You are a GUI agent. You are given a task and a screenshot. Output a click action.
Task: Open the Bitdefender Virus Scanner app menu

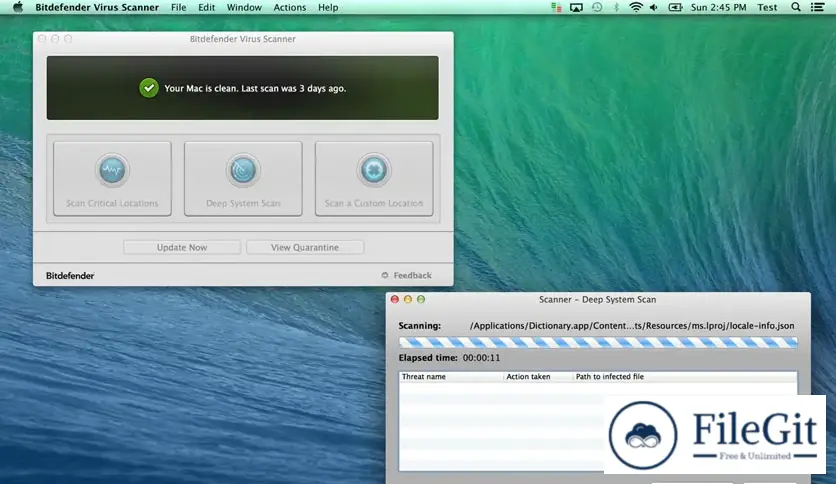[97, 7]
